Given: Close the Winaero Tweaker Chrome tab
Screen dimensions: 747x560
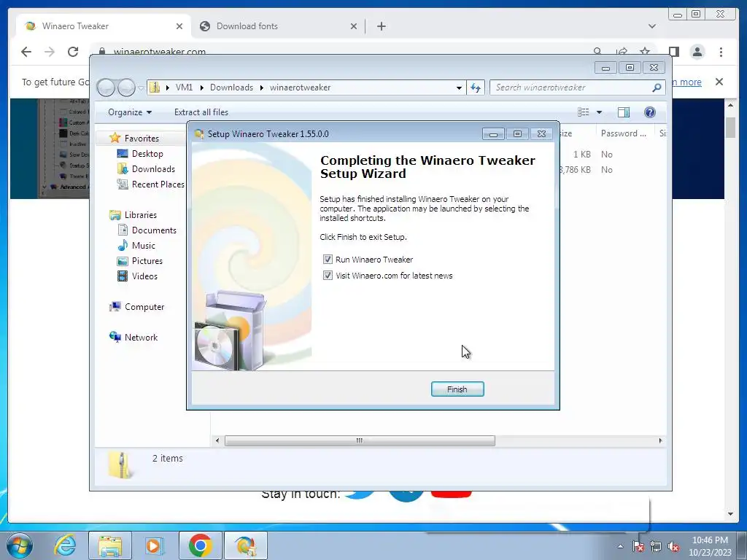Looking at the screenshot, I should click(x=179, y=26).
